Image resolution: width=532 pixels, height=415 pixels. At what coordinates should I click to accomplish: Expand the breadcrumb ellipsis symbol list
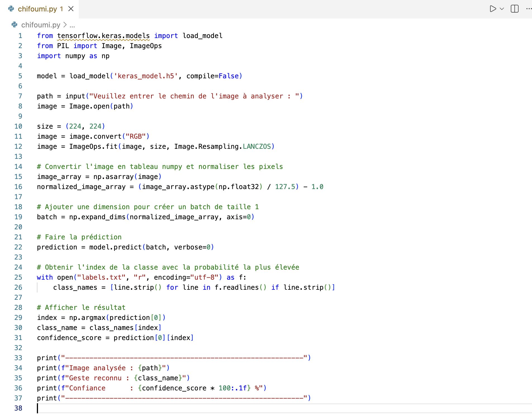pyautogui.click(x=72, y=25)
